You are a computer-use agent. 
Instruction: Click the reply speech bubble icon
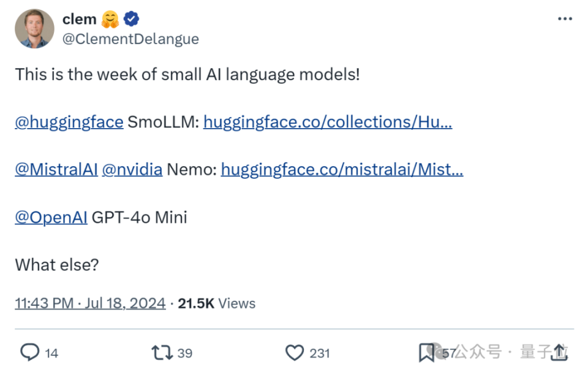tap(29, 352)
